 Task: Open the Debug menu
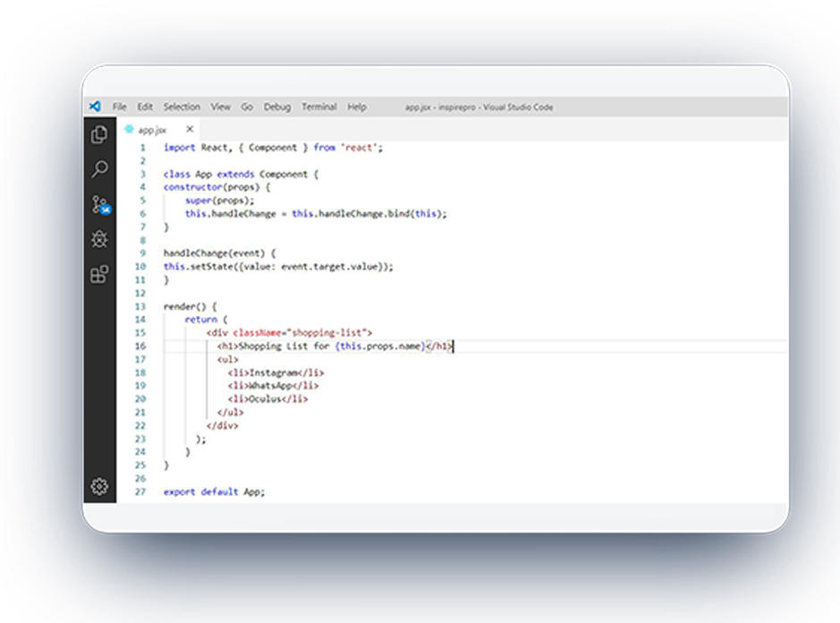pos(277,107)
